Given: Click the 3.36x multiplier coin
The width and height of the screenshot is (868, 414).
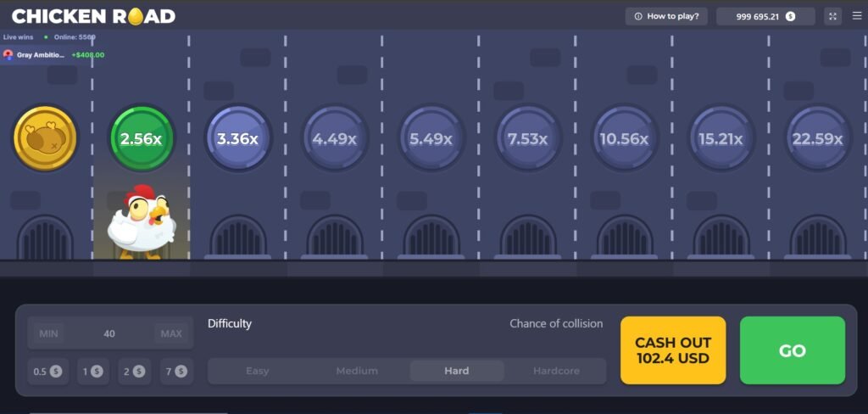Looking at the screenshot, I should coord(238,138).
